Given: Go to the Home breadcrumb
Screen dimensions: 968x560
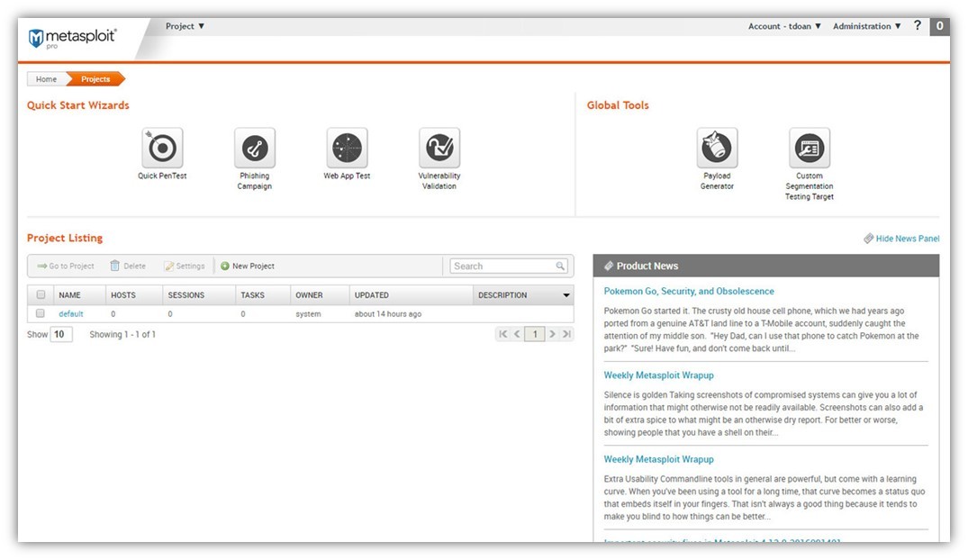Looking at the screenshot, I should point(46,79).
